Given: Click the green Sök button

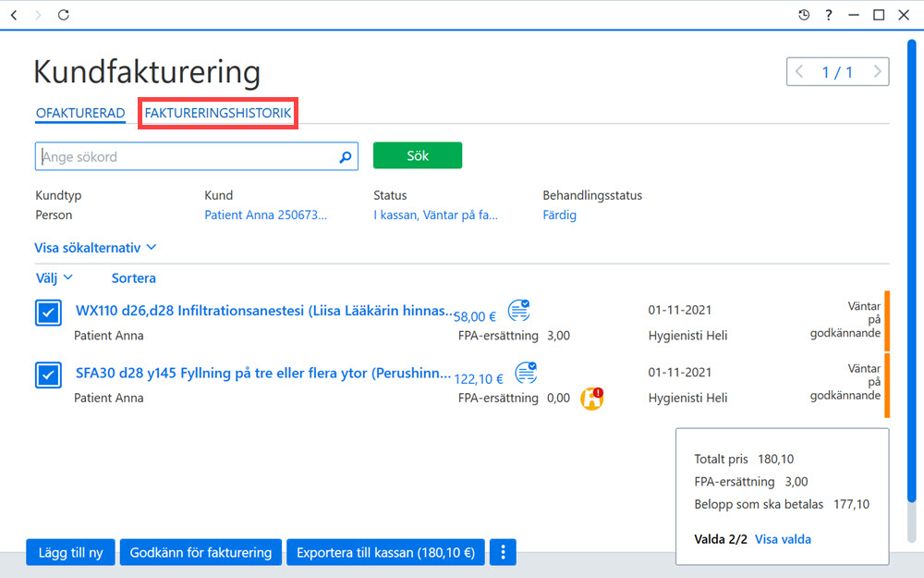Looking at the screenshot, I should click(x=418, y=155).
